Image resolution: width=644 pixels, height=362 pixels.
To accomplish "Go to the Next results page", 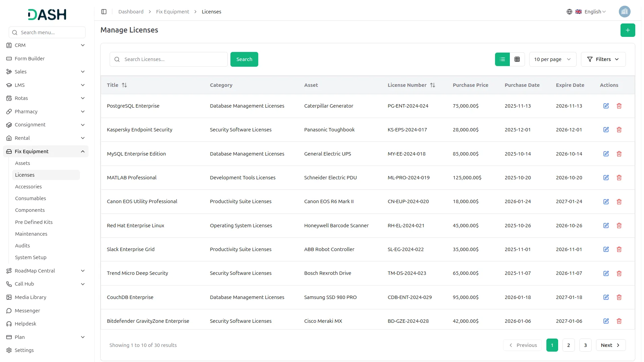I will (610, 345).
